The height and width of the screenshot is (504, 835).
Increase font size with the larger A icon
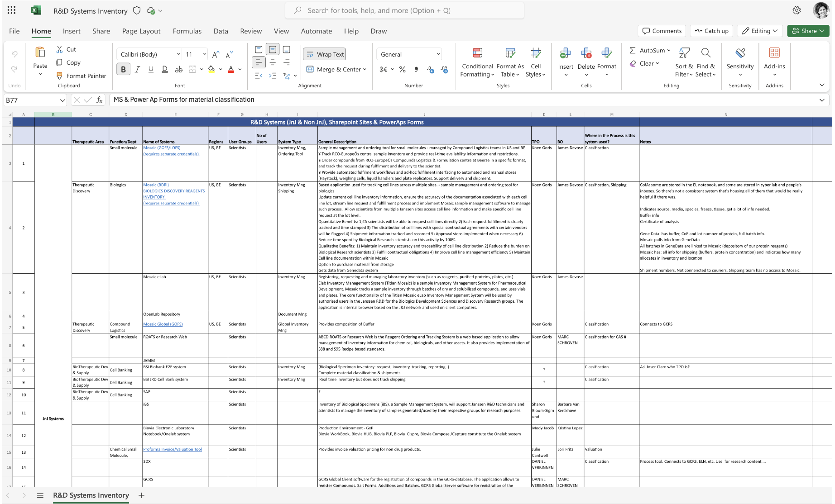pyautogui.click(x=216, y=54)
